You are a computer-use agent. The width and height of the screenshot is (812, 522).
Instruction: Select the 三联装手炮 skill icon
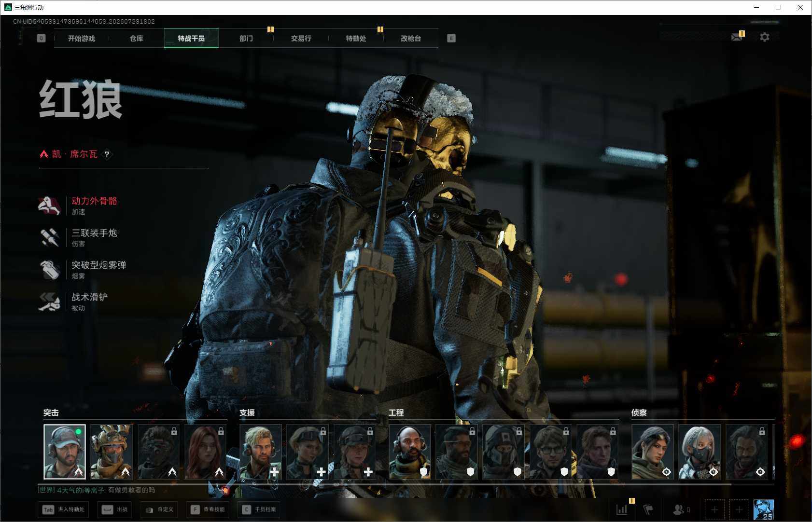coord(49,237)
